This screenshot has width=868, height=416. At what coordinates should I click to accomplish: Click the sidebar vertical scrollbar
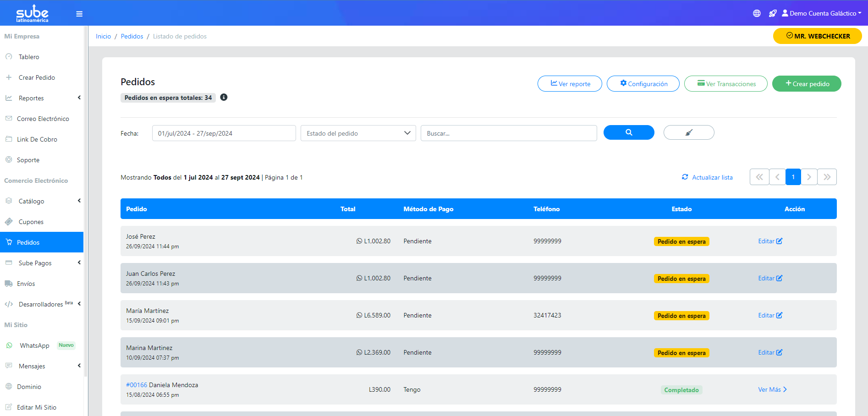86,202
